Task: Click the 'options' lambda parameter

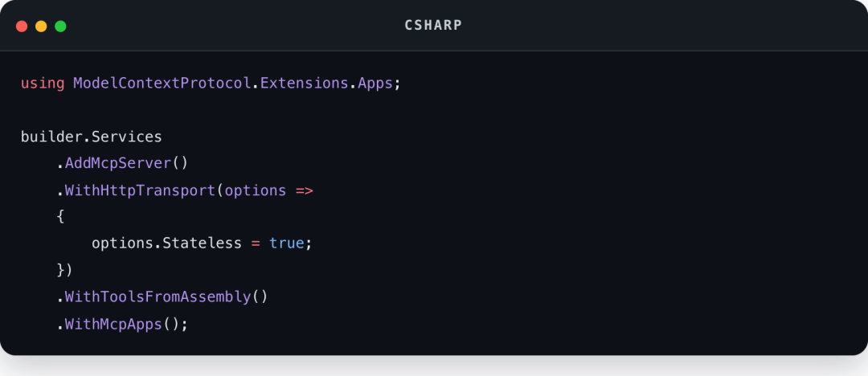Action: tap(256, 190)
